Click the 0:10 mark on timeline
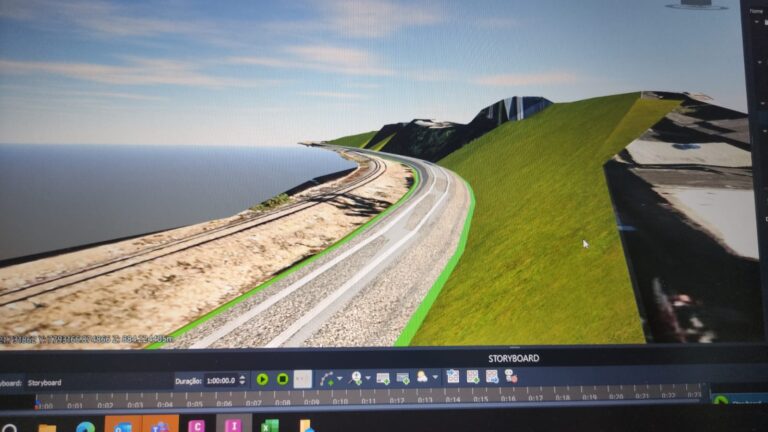768x432 pixels. 342,400
